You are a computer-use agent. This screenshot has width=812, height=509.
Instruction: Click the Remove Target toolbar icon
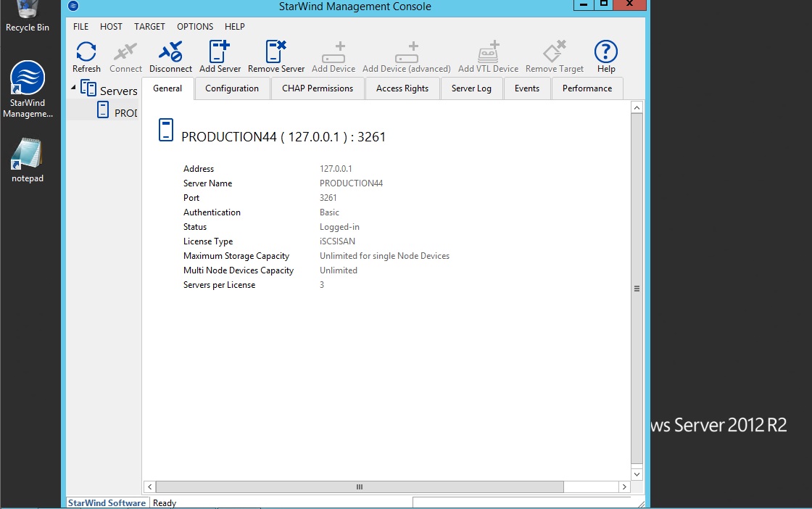tap(554, 57)
